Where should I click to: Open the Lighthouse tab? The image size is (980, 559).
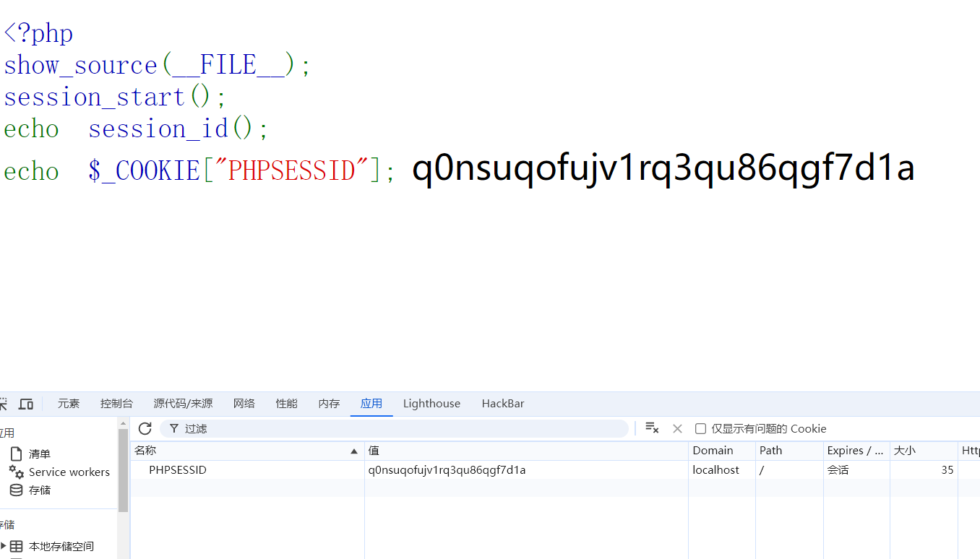coord(431,404)
